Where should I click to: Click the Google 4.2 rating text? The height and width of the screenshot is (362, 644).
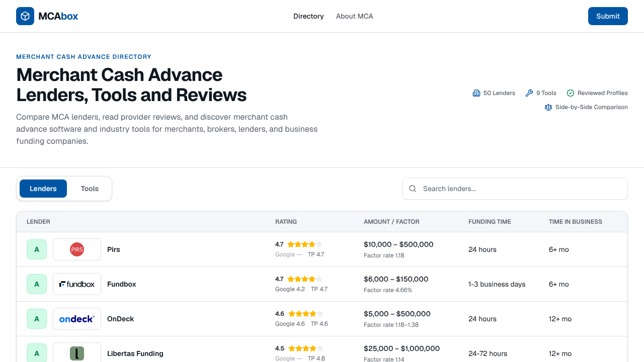point(290,289)
